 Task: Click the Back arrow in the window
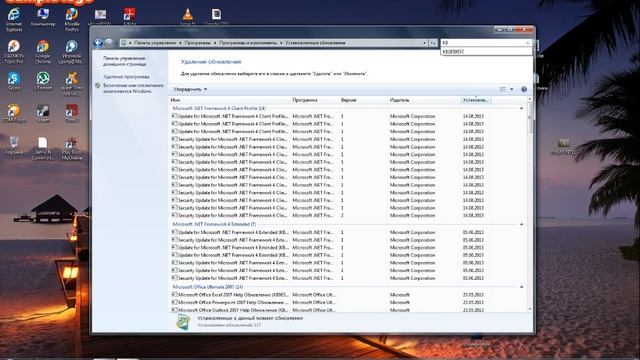(98, 43)
